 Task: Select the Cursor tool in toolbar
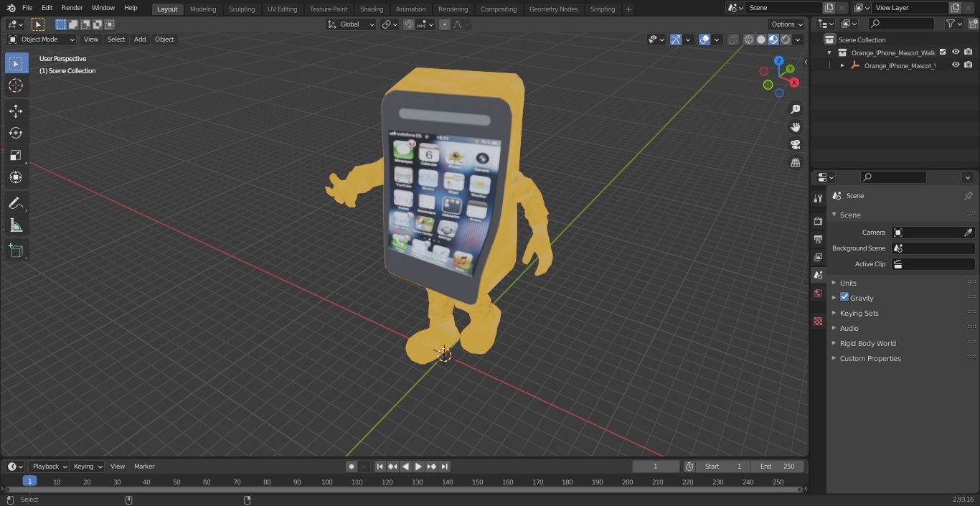(16, 85)
